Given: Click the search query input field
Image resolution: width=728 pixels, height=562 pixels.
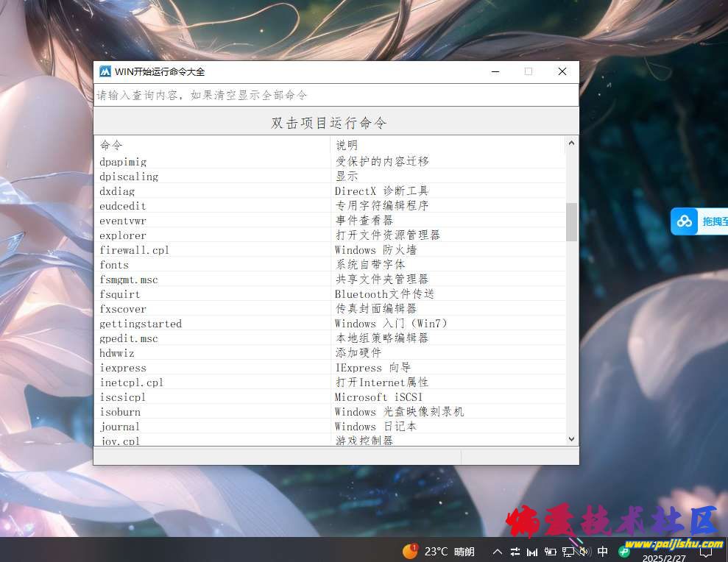Looking at the screenshot, I should click(336, 95).
